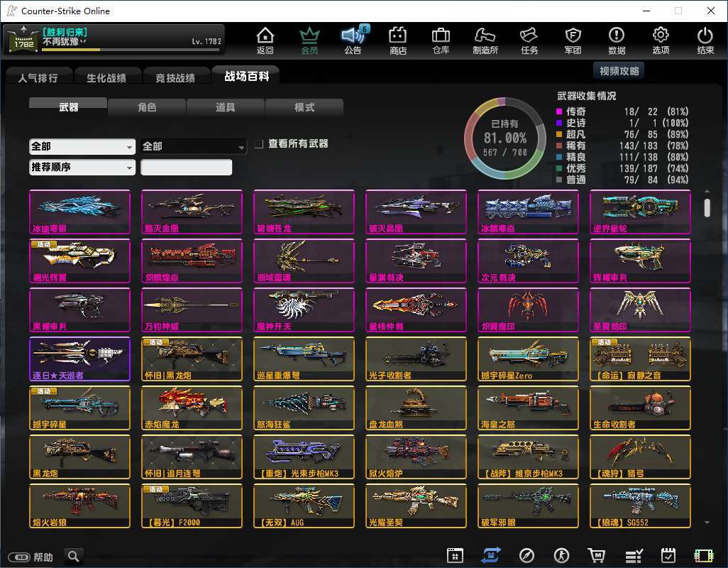Open the 光子收割者 weapon card
Image resolution: width=728 pixels, height=568 pixels.
click(x=416, y=359)
